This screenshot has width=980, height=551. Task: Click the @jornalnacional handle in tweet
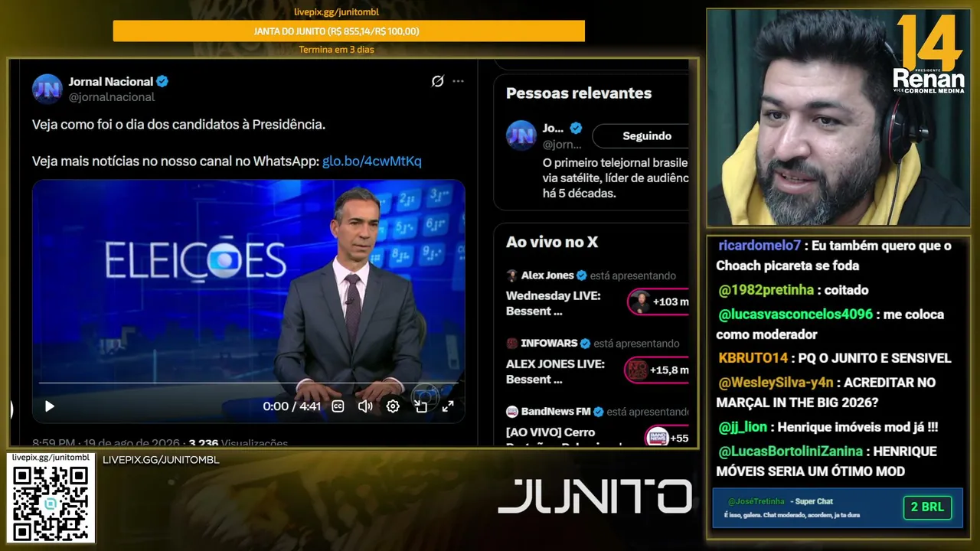[112, 97]
